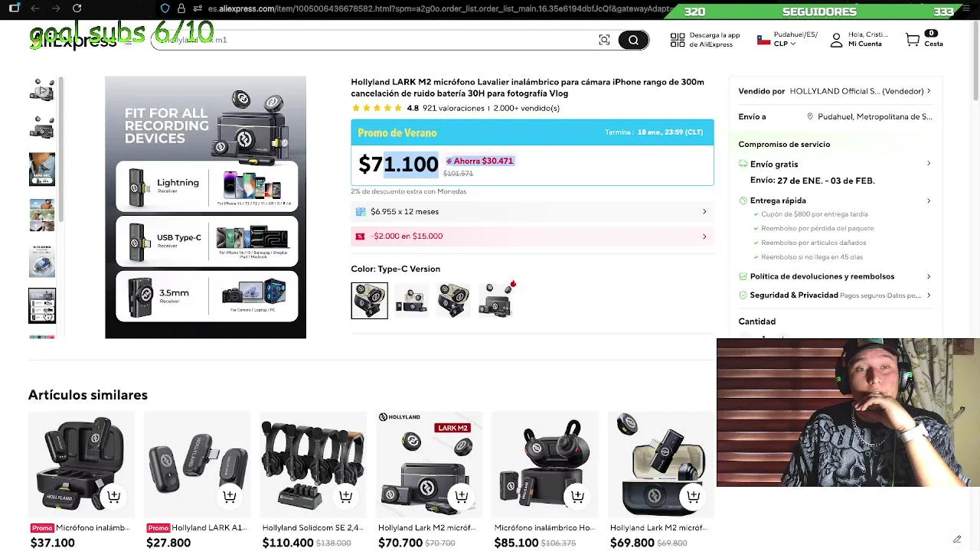Click the user profile icon
The image size is (980, 551).
coord(837,40)
